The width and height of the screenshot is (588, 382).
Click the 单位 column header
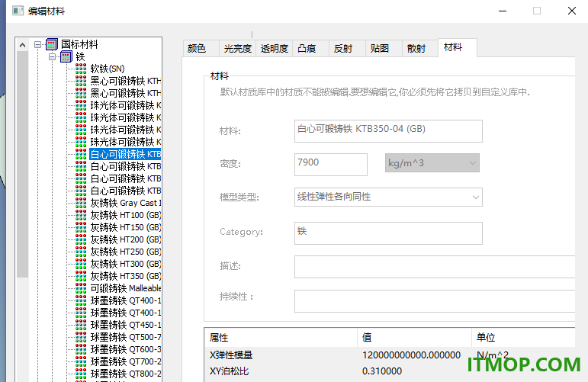coord(523,337)
